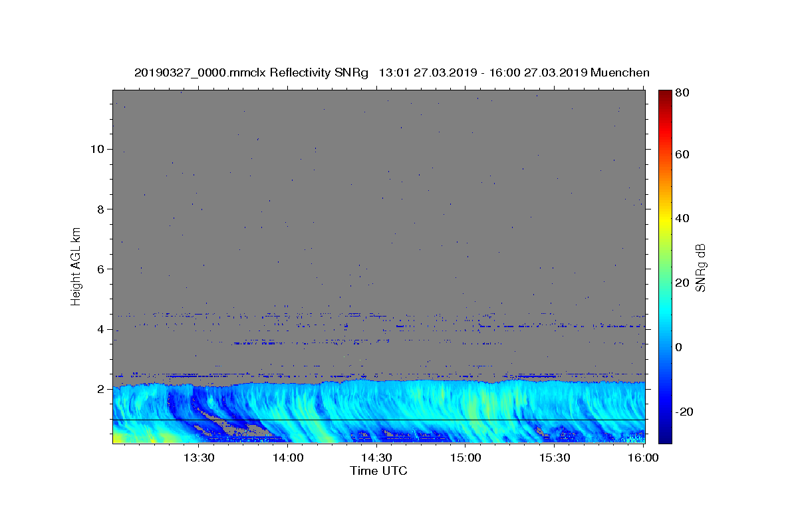The image size is (798, 532).
Task: Click the 15:00 time tick label
Action: (465, 458)
